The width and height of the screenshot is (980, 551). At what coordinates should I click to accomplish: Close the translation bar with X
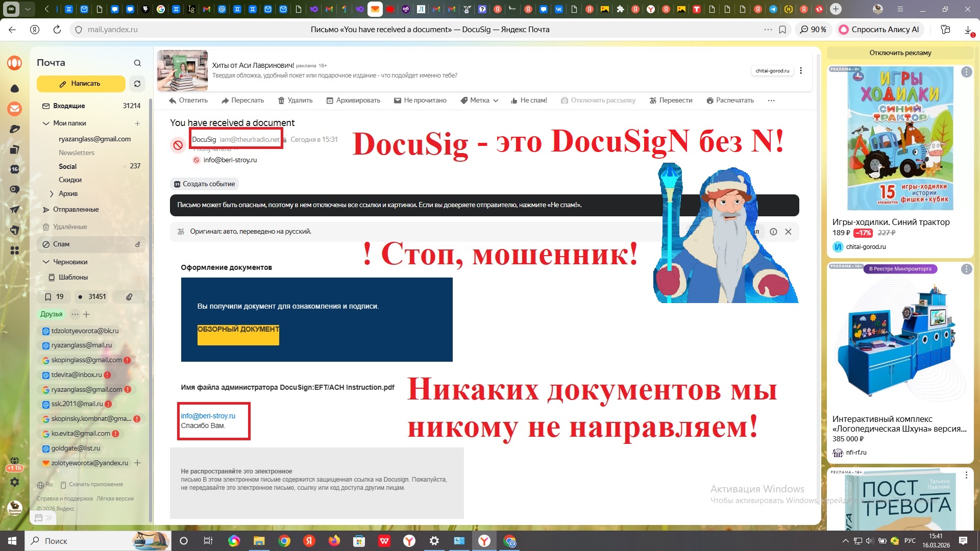click(x=788, y=232)
